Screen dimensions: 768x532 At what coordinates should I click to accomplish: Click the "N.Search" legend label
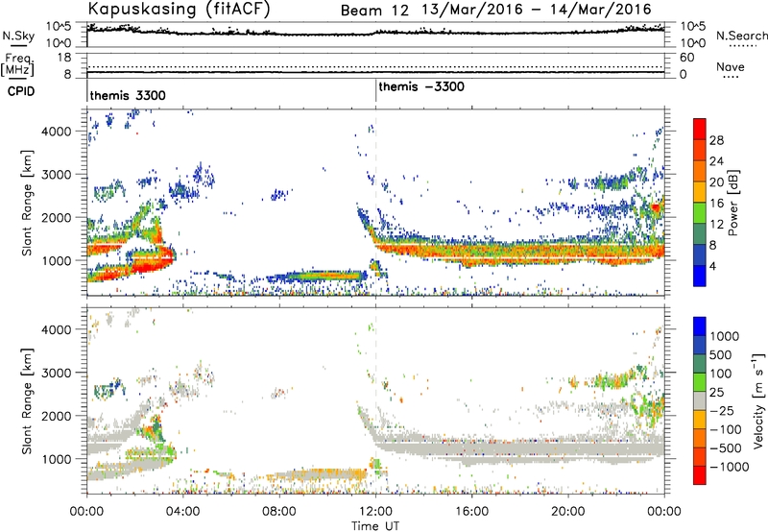tap(741, 36)
